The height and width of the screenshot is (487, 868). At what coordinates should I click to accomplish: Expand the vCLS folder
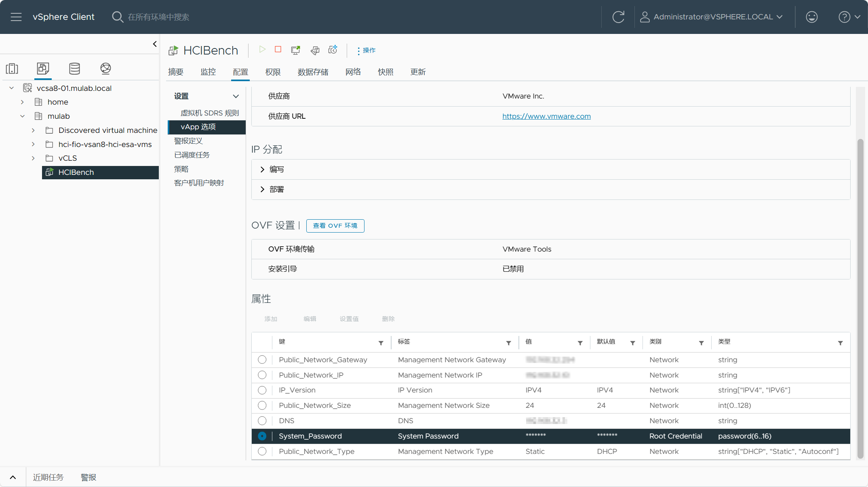click(33, 158)
